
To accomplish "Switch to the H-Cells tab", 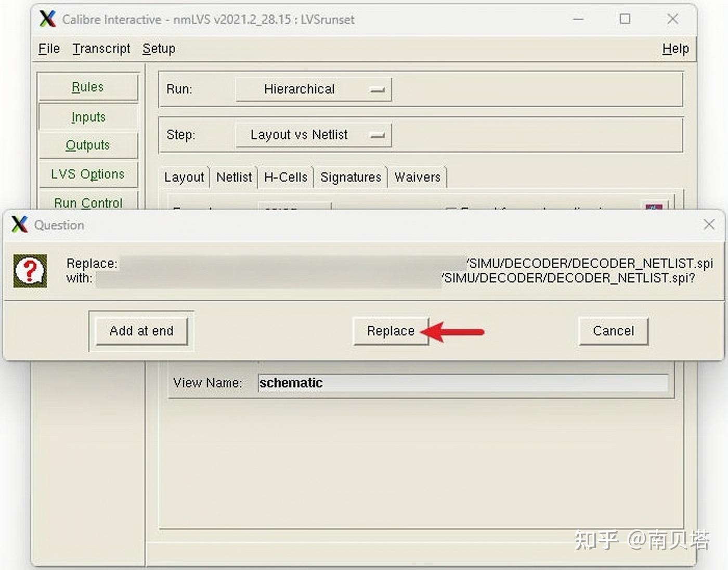I will 285,177.
